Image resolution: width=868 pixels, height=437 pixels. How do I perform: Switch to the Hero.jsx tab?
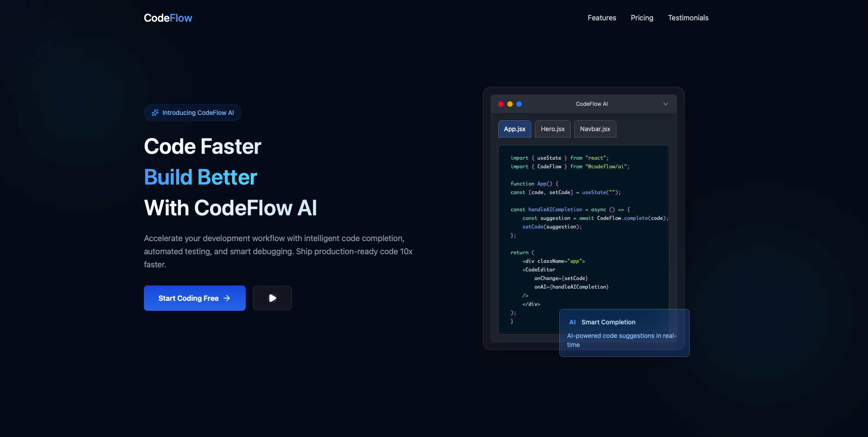pyautogui.click(x=553, y=129)
